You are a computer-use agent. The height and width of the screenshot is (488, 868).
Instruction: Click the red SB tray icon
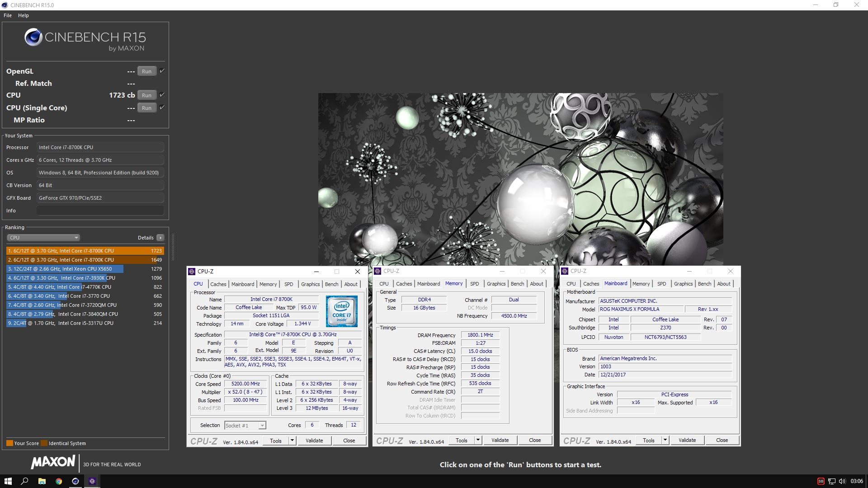821,481
